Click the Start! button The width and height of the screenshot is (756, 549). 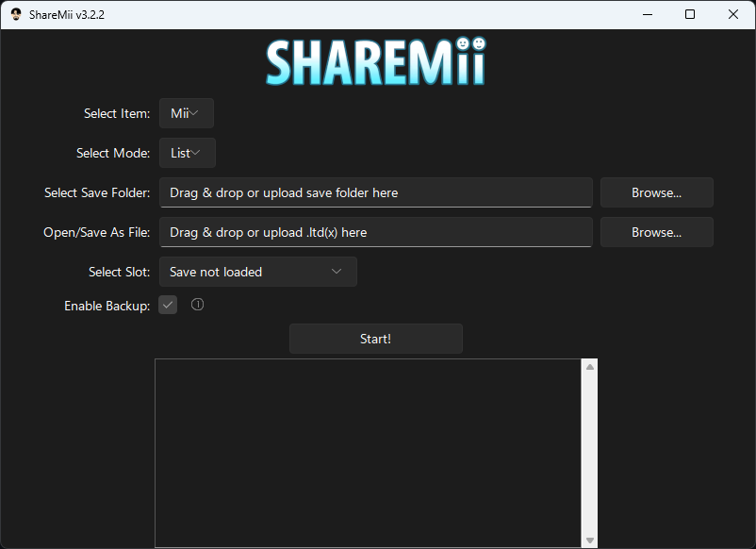pos(375,339)
